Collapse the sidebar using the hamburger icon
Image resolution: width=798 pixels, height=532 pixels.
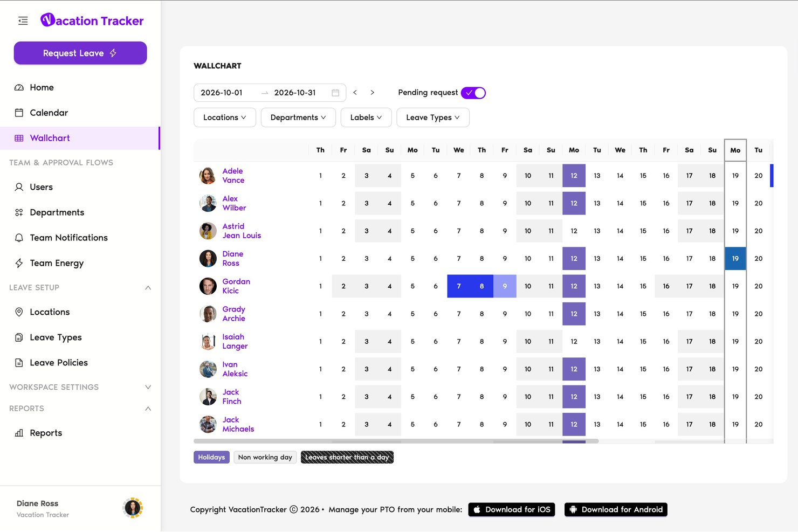[x=23, y=20]
